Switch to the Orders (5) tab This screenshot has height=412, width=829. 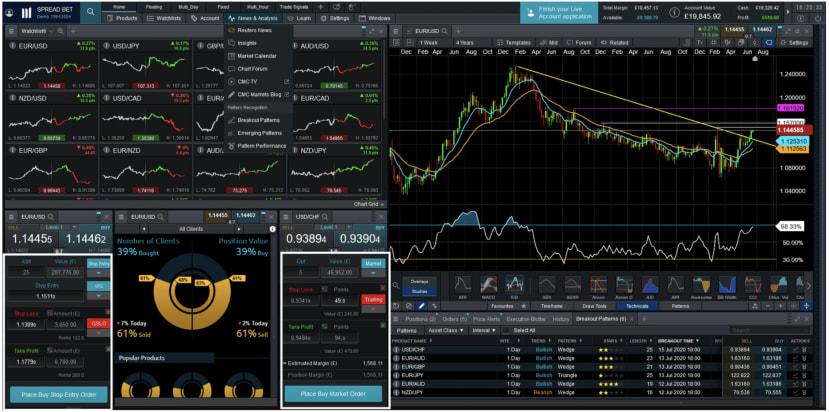456,319
